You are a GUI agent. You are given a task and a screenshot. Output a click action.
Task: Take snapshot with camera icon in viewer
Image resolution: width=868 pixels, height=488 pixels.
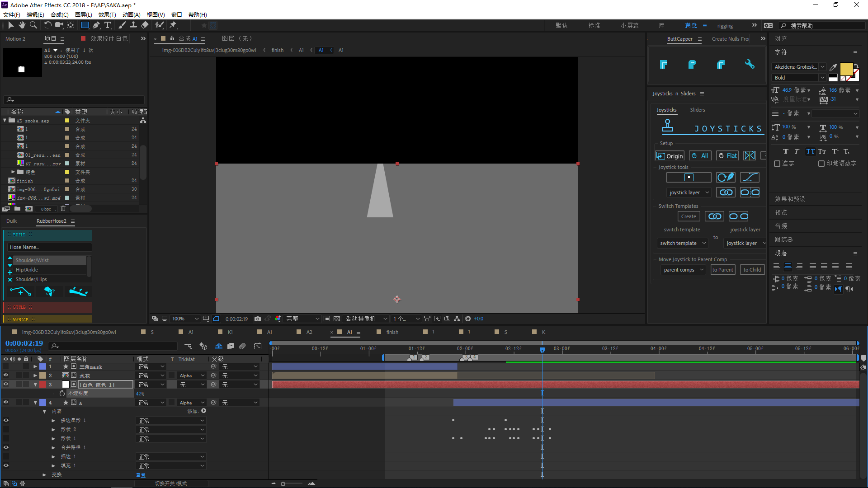click(x=258, y=319)
